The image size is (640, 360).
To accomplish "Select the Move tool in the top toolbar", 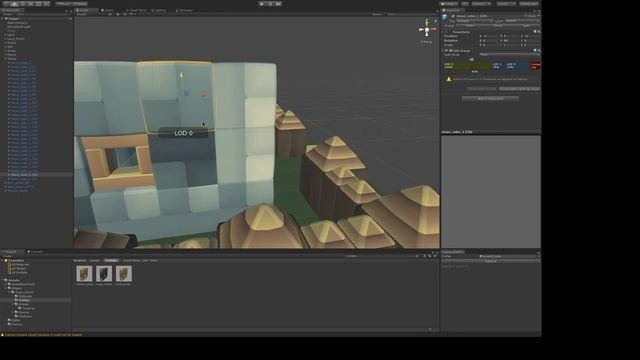I will 15,4.
